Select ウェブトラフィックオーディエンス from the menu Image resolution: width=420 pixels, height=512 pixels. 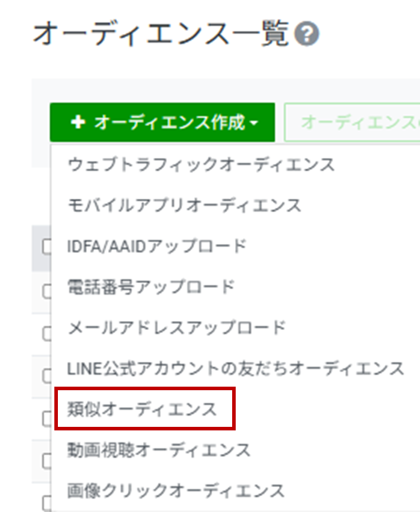(201, 164)
